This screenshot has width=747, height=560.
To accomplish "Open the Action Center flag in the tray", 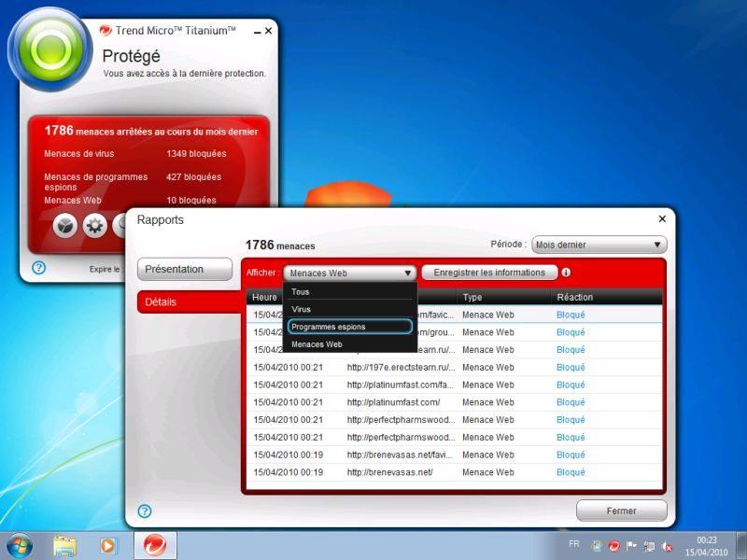I will click(x=631, y=544).
